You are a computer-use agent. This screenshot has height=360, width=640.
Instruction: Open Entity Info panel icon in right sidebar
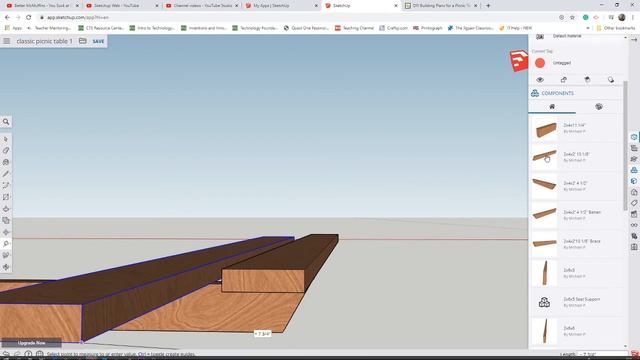pyautogui.click(x=634, y=137)
